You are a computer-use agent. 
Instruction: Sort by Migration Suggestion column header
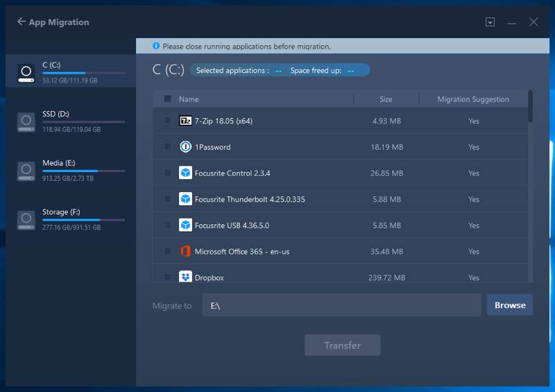[473, 99]
